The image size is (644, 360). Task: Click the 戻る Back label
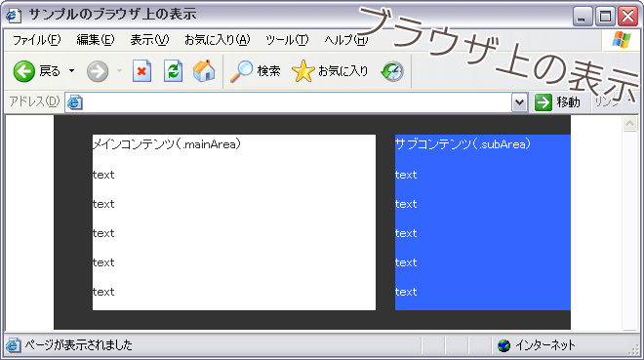click(x=50, y=71)
